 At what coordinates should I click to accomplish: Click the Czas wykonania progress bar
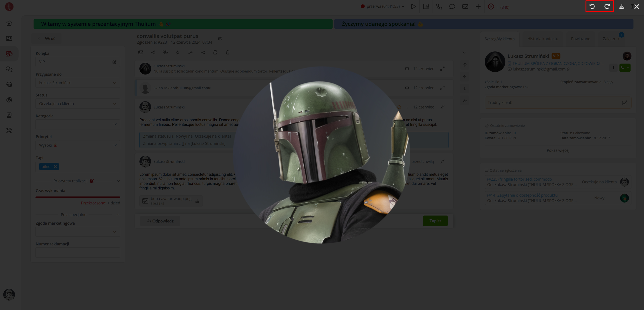[78, 197]
